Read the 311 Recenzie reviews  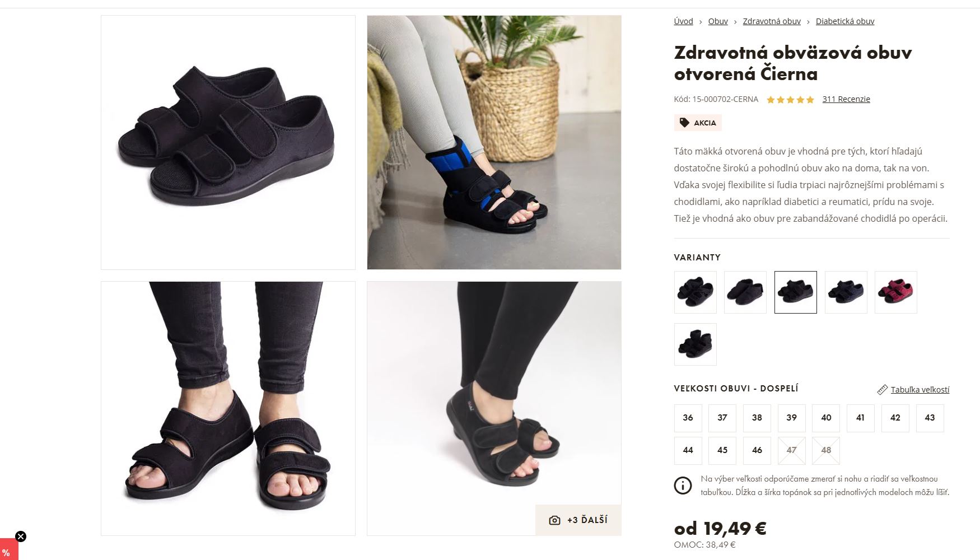846,99
